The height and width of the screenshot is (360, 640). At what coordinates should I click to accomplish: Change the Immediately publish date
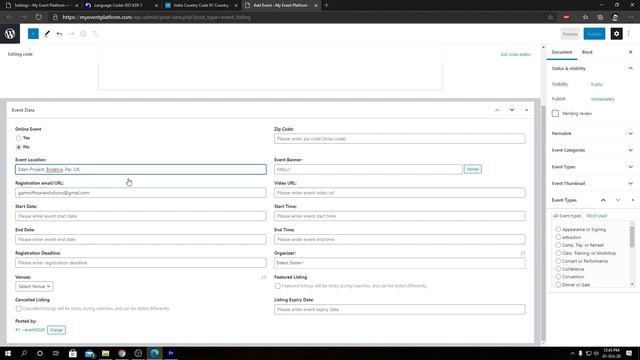pyautogui.click(x=603, y=99)
